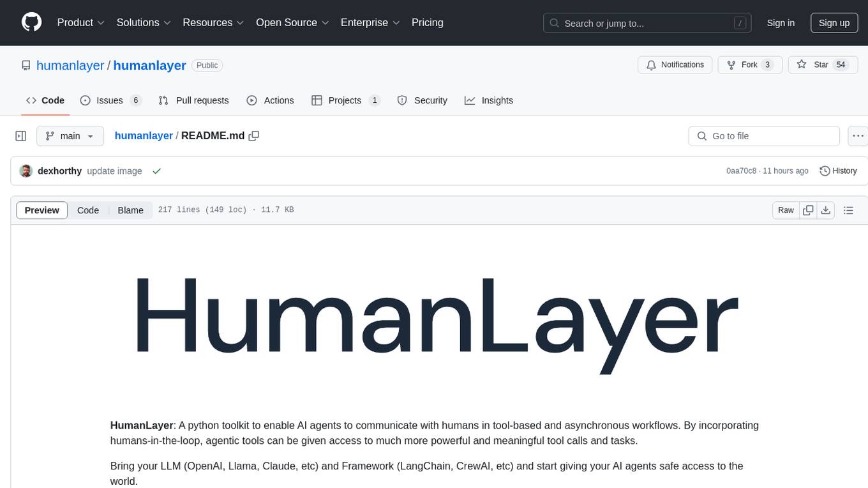Click the bell icon in Notifications

tap(652, 65)
